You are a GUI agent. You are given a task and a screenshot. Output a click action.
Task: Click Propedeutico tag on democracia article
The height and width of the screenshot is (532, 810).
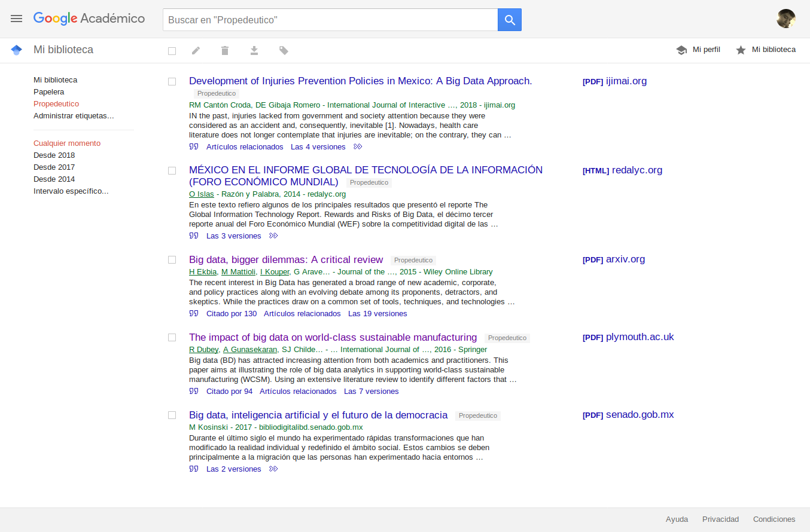pyautogui.click(x=478, y=415)
